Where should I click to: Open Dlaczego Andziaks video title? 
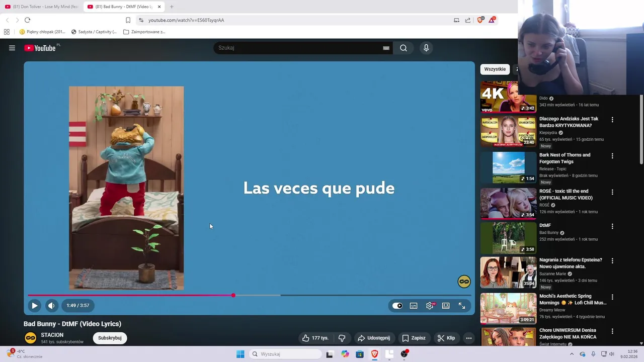click(569, 122)
